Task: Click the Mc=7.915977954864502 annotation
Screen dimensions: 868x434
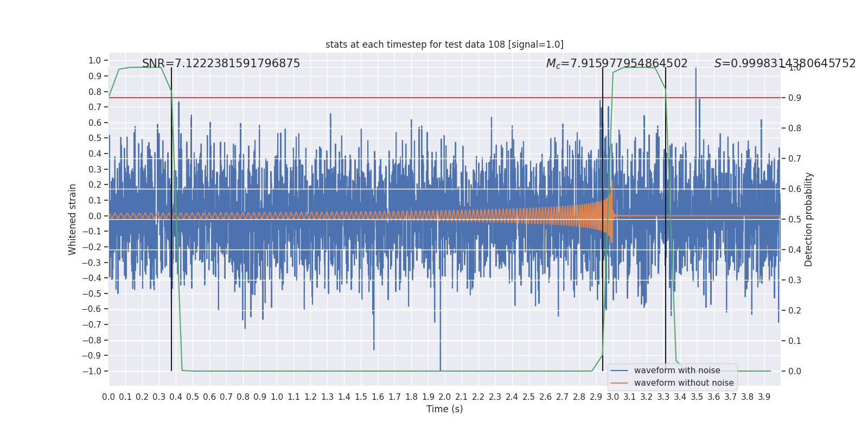Action: 617,63
